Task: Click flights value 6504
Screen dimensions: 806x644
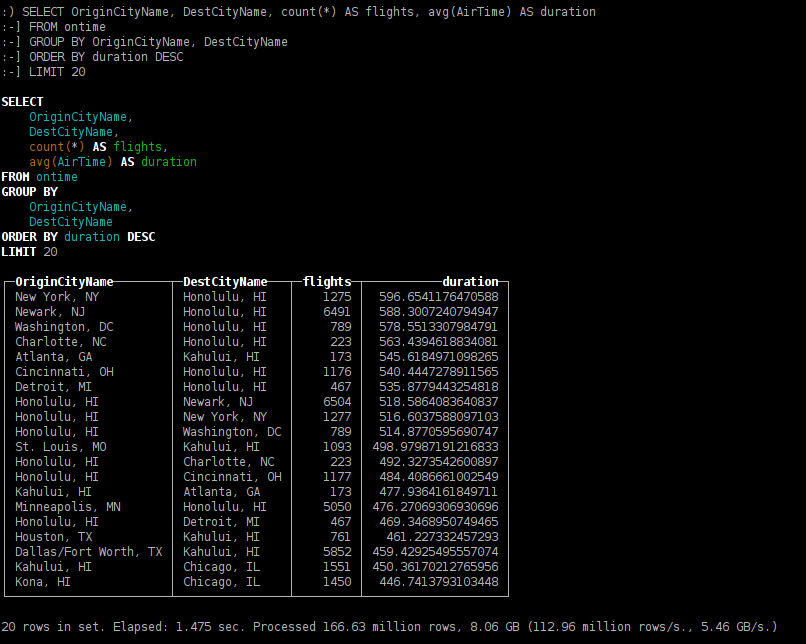Action: (x=337, y=402)
